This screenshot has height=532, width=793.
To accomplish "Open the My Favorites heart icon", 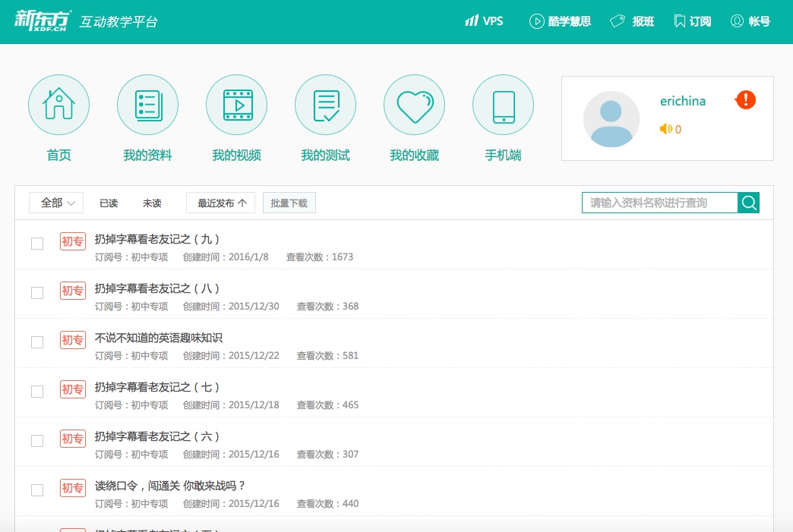I will [414, 105].
